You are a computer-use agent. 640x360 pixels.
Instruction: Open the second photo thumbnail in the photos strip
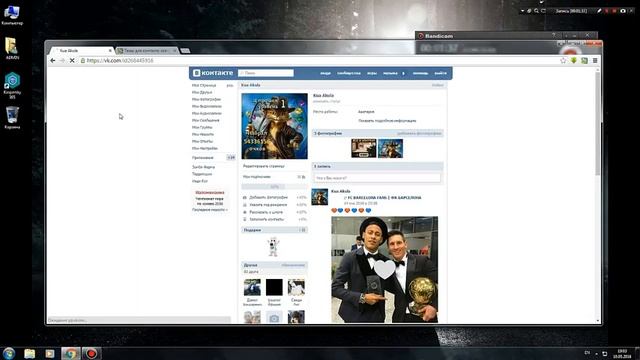click(x=390, y=148)
